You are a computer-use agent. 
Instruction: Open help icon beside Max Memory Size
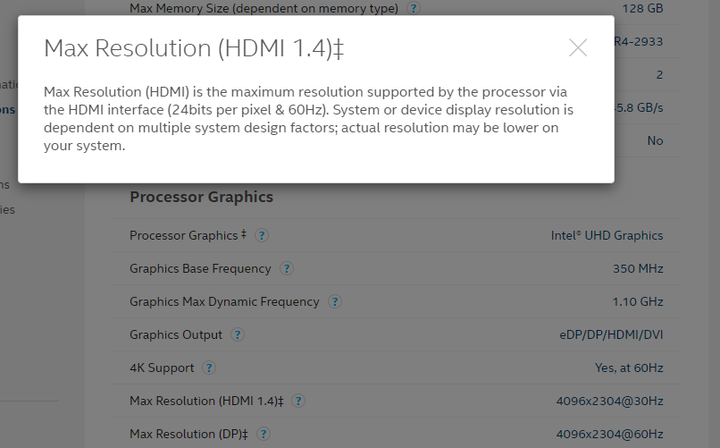click(x=413, y=8)
